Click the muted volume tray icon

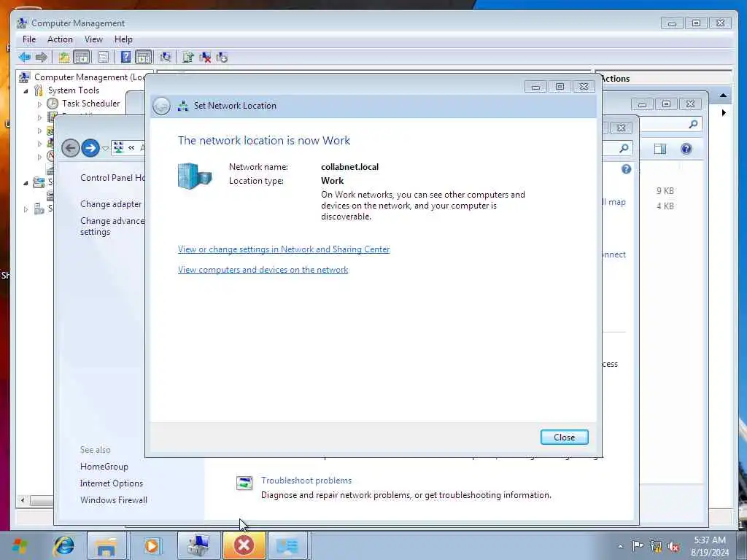(x=673, y=547)
